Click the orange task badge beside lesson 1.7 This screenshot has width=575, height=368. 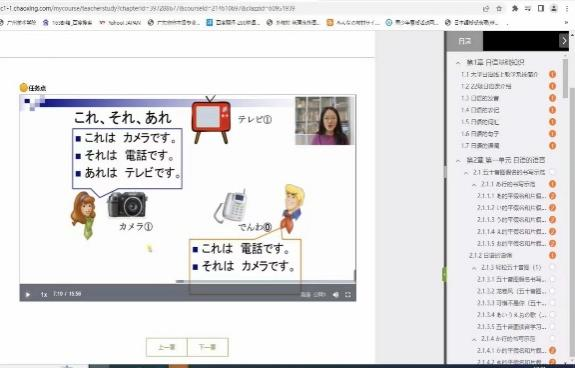pos(552,146)
